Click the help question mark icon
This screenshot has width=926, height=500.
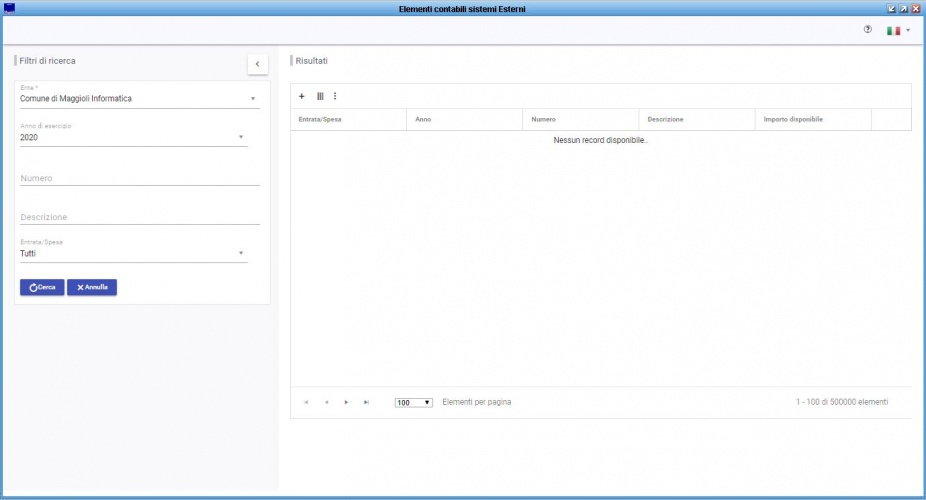pyautogui.click(x=867, y=30)
